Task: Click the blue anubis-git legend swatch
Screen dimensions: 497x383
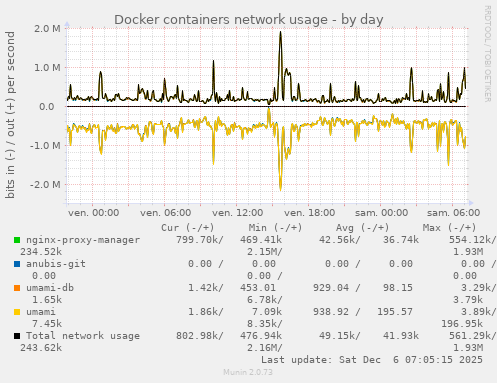Action: [x=17, y=264]
